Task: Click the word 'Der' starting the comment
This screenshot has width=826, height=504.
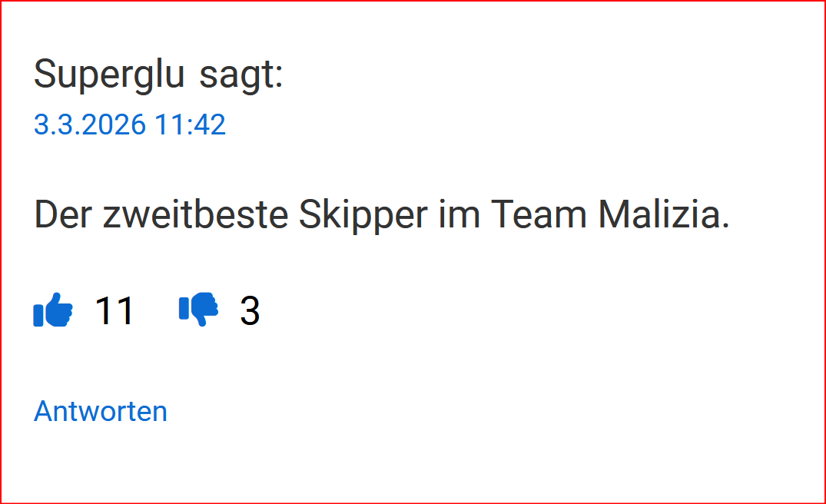Action: coord(63,215)
